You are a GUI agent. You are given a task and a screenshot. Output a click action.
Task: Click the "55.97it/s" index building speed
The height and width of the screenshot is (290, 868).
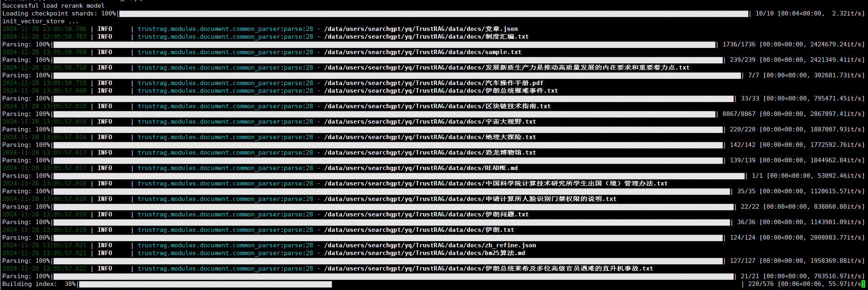[845, 284]
